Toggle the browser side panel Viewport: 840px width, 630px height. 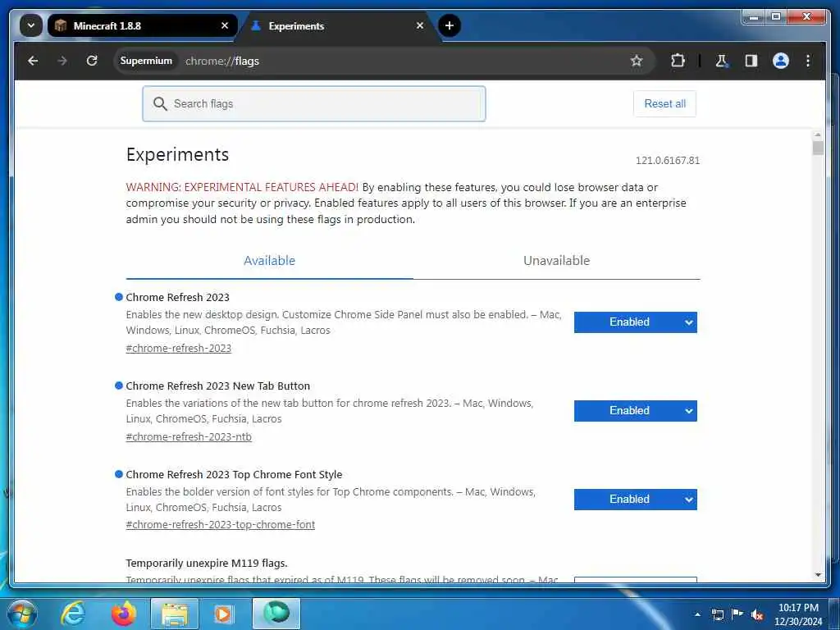tap(751, 61)
